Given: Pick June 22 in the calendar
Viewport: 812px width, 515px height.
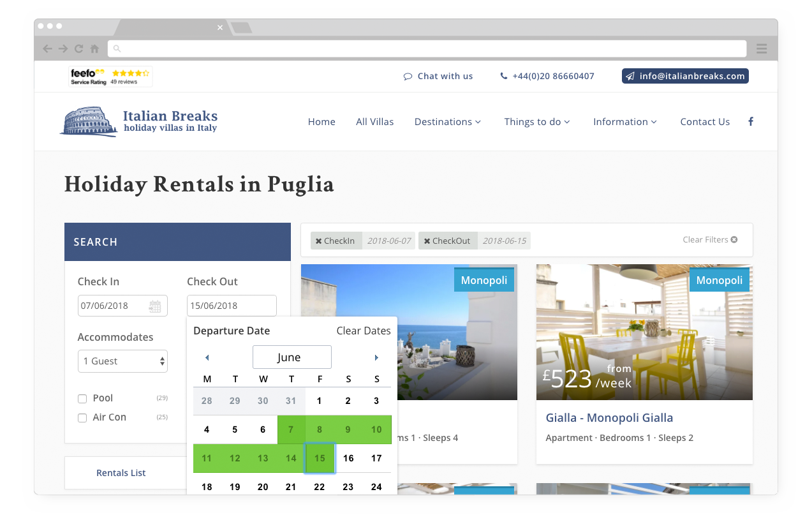Looking at the screenshot, I should click(320, 487).
